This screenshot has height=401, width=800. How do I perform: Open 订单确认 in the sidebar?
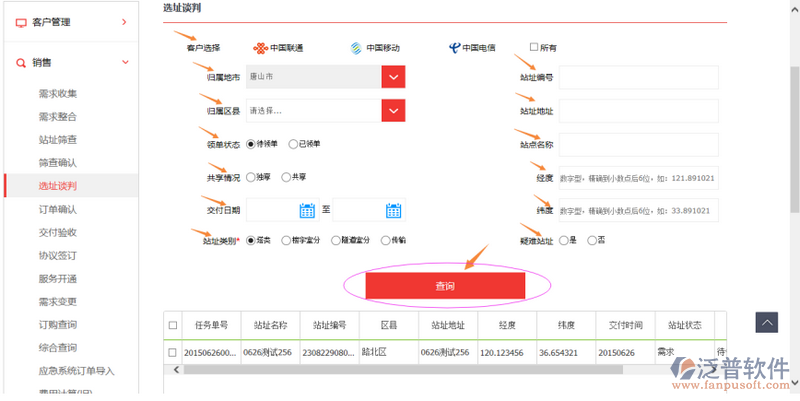click(x=57, y=209)
